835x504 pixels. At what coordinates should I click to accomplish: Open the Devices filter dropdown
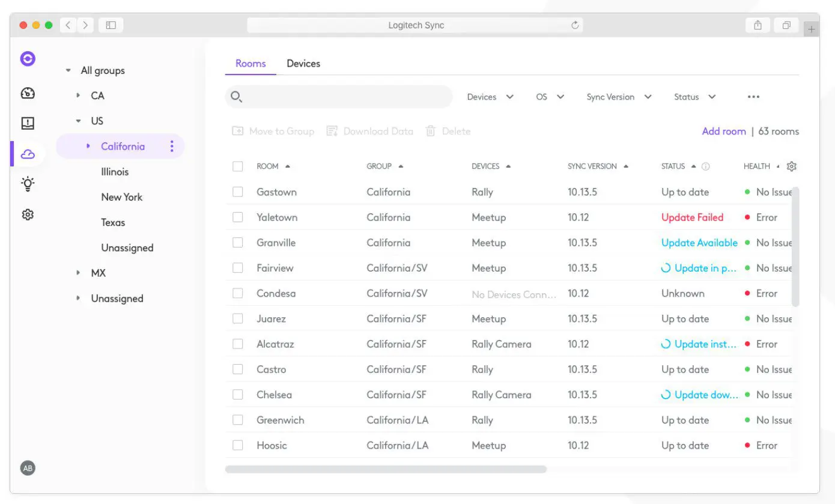coord(490,97)
